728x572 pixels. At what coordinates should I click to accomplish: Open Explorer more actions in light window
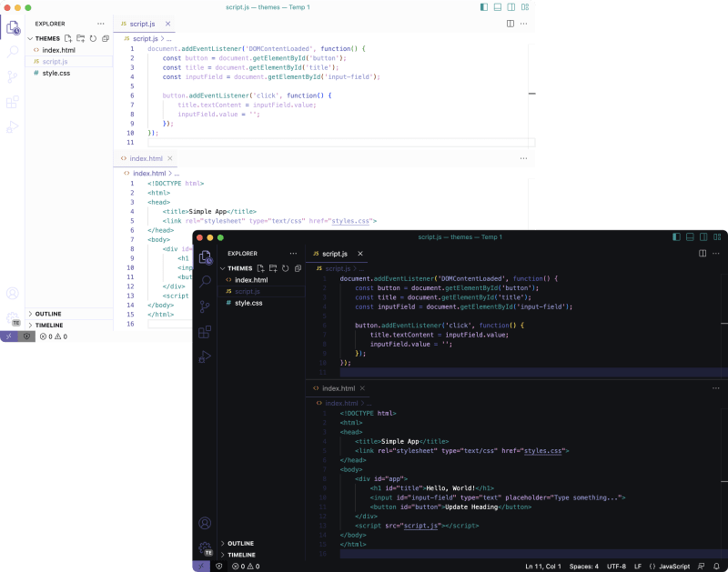click(101, 24)
